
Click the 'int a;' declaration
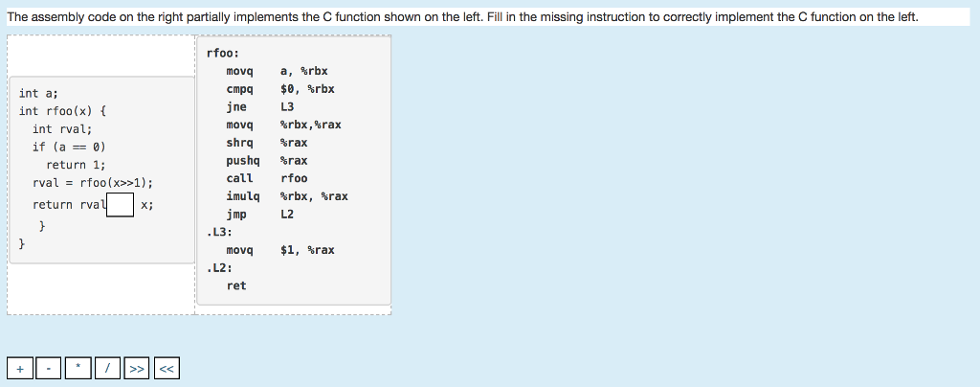click(38, 93)
